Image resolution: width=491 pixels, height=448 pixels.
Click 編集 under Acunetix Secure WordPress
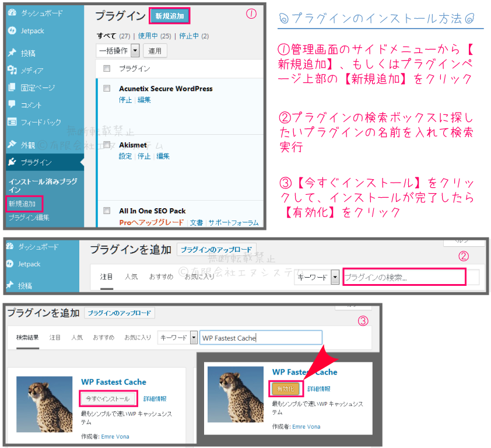[x=144, y=100]
